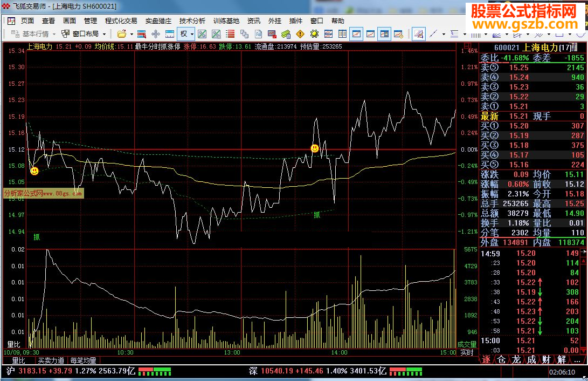Expand the 权 dropdown arrow
The image size is (588, 381).
192,34
